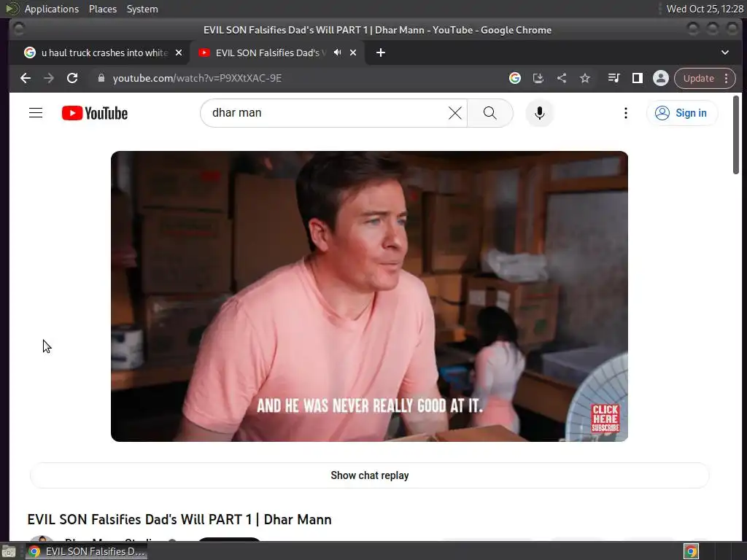Close the EVIL SON YouTube tab
The height and width of the screenshot is (560, 747).
point(353,52)
